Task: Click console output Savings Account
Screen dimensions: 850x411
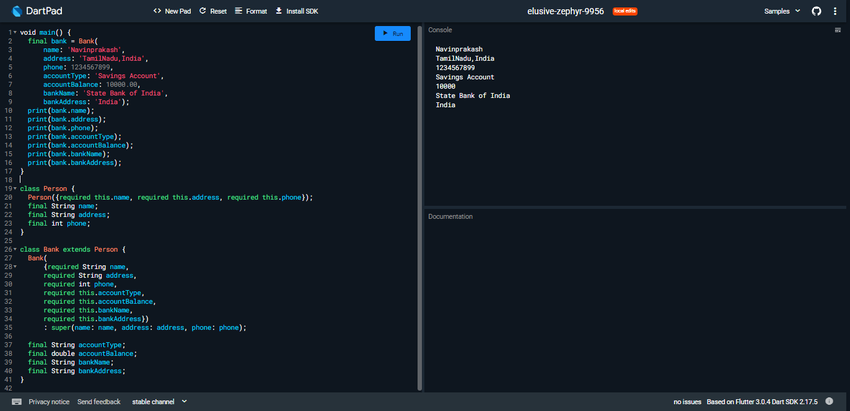Action: (465, 78)
